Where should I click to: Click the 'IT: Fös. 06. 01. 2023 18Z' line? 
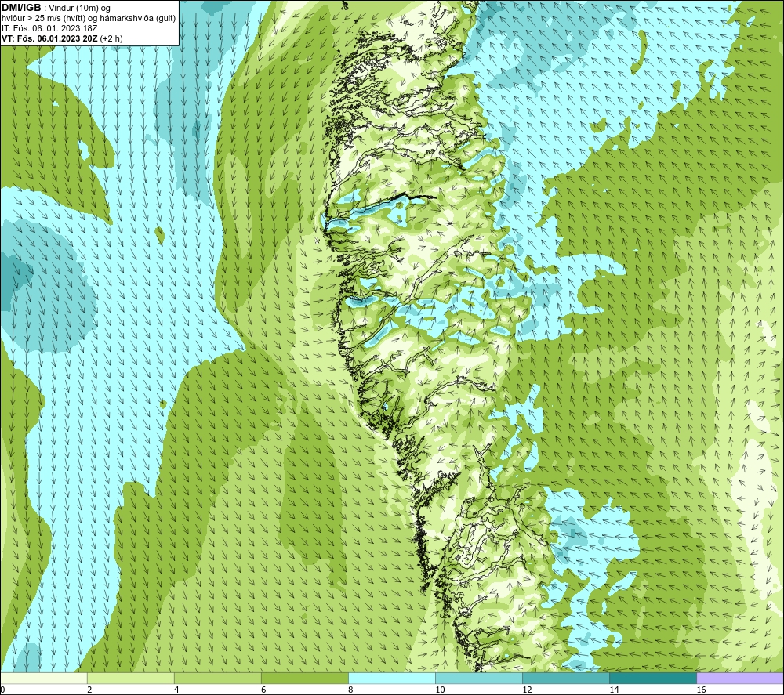click(49, 28)
